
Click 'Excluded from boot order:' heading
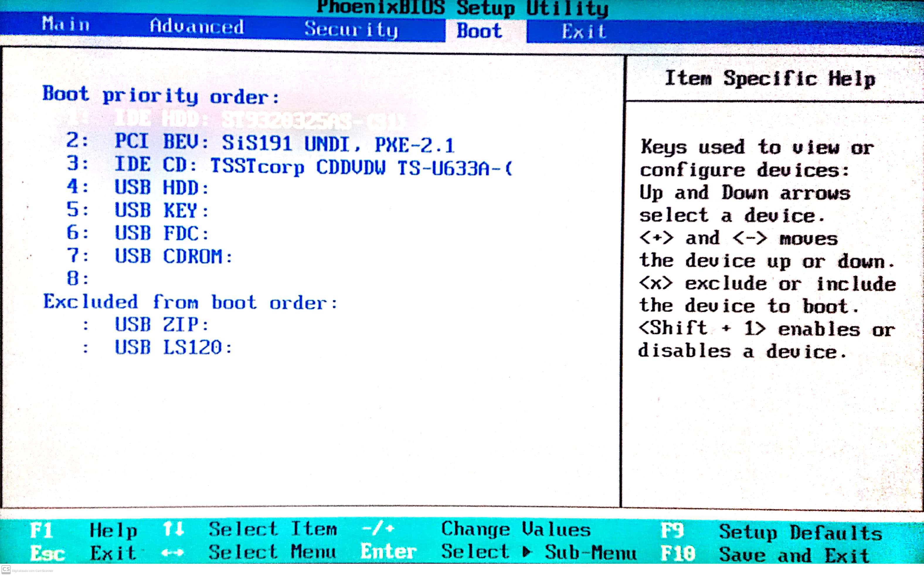point(191,302)
